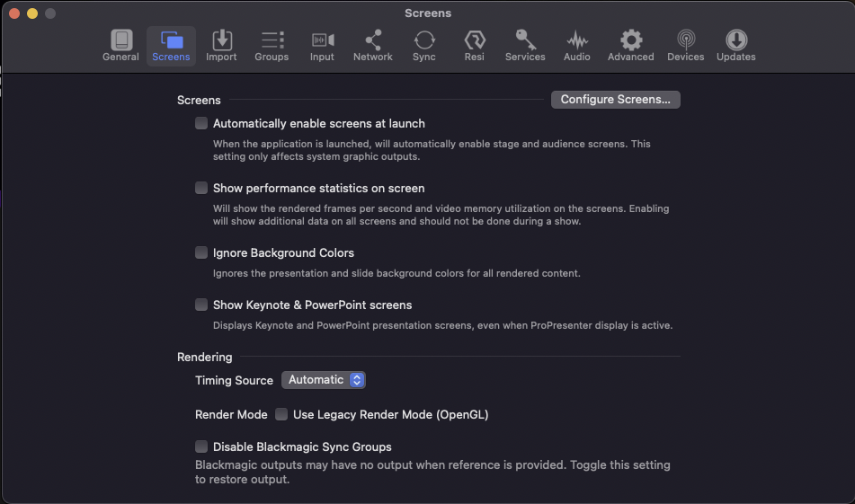This screenshot has width=855, height=504.
Task: Enable Automatically enable screens at launch
Action: click(201, 123)
